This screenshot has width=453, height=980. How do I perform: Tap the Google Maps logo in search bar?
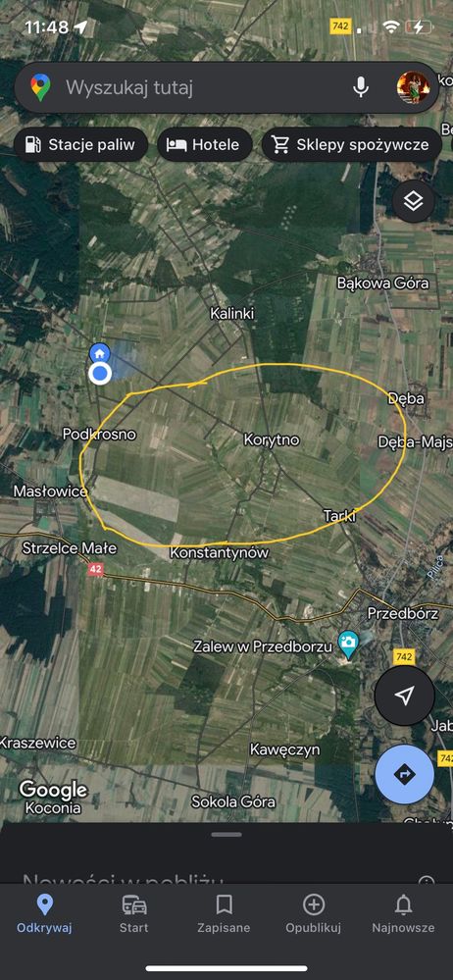40,87
